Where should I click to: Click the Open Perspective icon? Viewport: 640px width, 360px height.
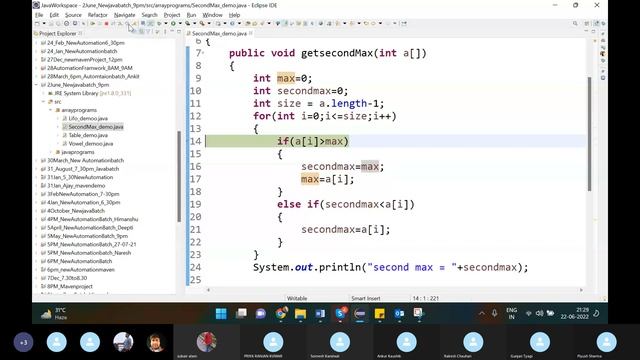(587, 24)
